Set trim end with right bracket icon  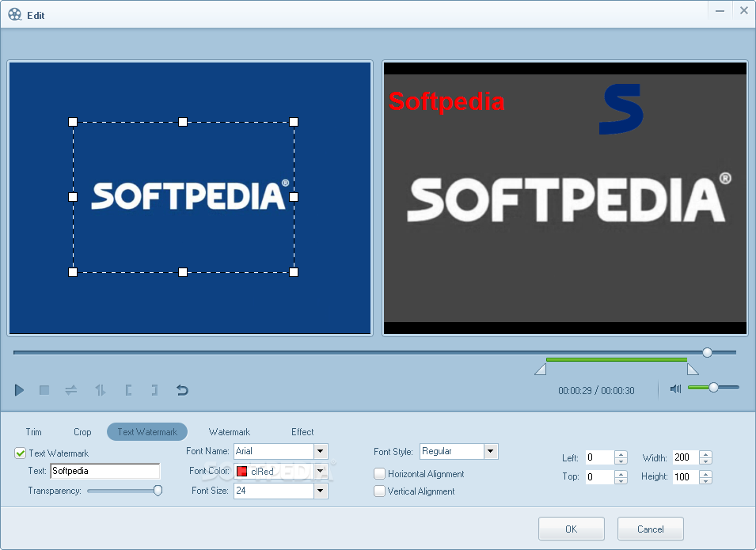[154, 390]
